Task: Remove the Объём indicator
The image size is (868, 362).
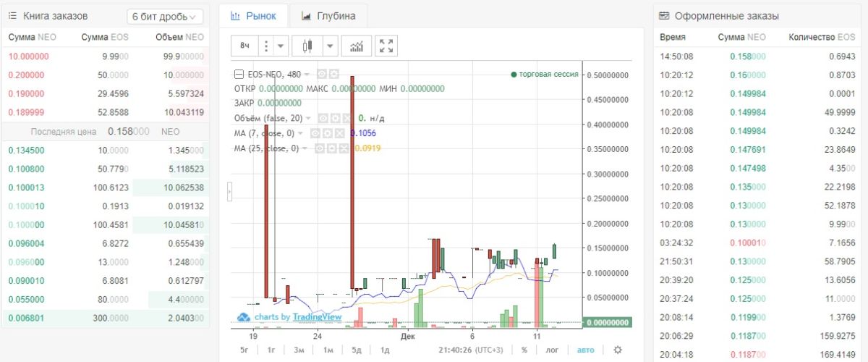Action: click(346, 117)
